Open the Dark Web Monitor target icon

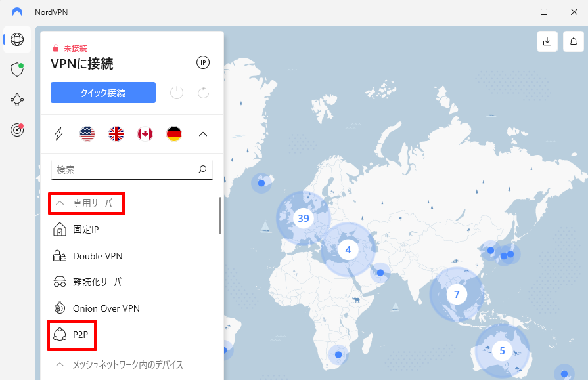click(x=17, y=130)
